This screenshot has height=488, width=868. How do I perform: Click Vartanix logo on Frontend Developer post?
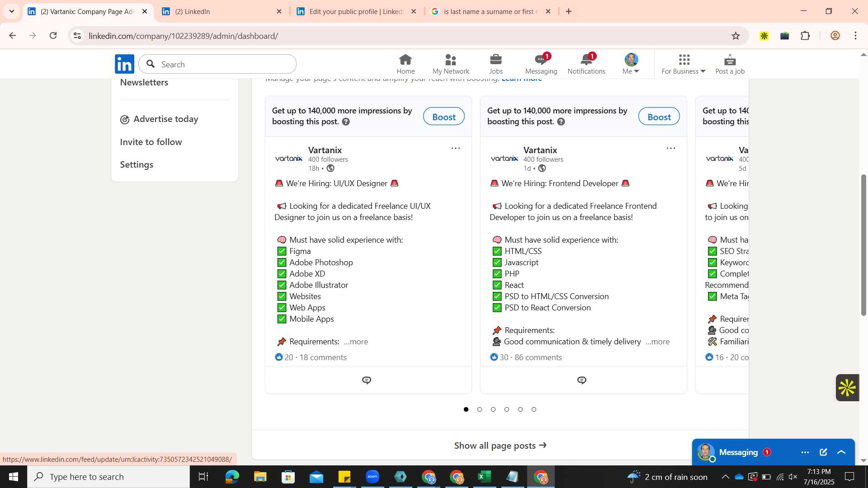(504, 158)
